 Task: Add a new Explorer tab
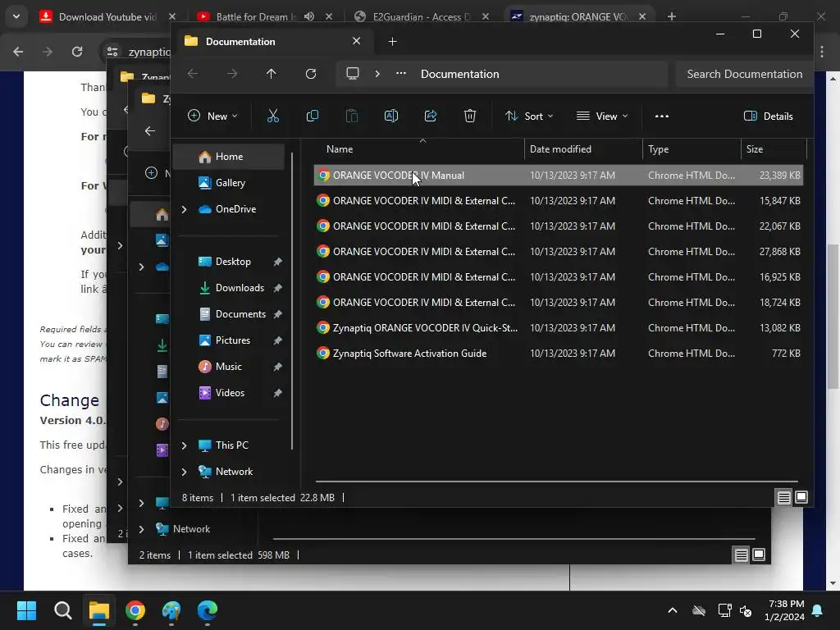pyautogui.click(x=392, y=41)
